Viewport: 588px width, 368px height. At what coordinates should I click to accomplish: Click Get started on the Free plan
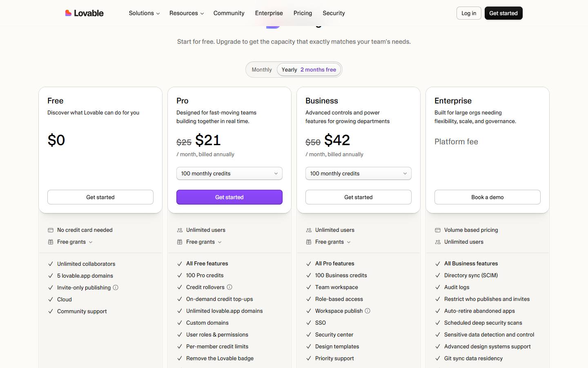click(100, 197)
